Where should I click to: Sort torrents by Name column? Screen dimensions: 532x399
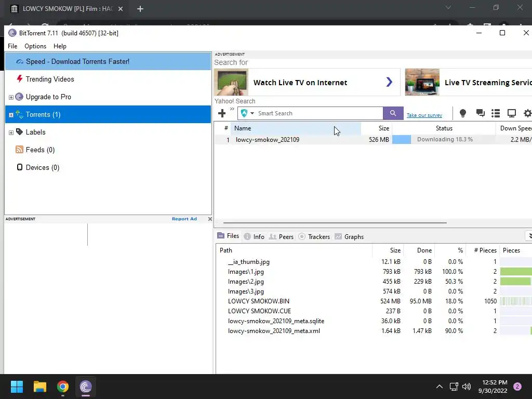pyautogui.click(x=296, y=128)
